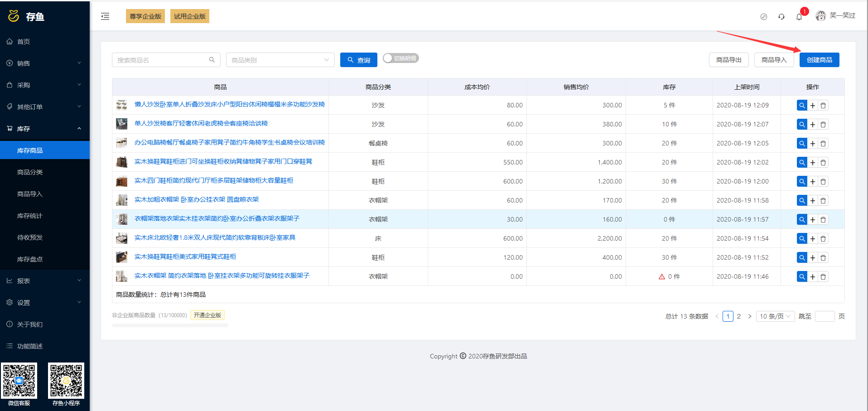Image resolution: width=868 pixels, height=411 pixels.
Task: Expand the 设置 sidebar menu
Action: pos(45,303)
